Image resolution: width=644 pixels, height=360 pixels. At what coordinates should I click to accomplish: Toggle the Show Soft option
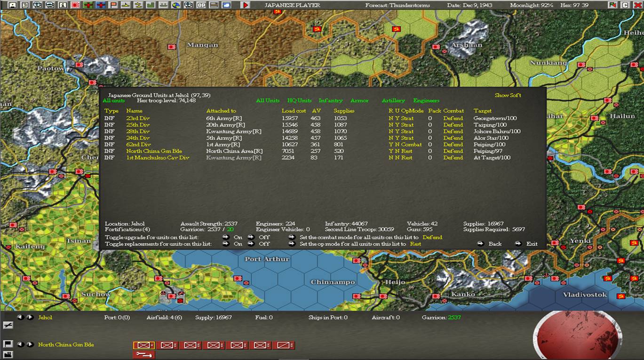coord(508,95)
